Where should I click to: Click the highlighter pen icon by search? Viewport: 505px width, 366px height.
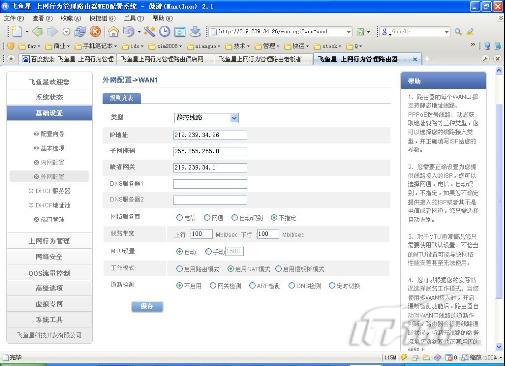tap(470, 32)
